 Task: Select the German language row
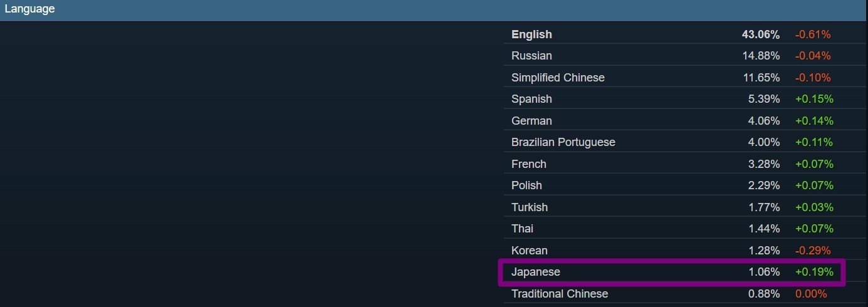click(x=531, y=120)
